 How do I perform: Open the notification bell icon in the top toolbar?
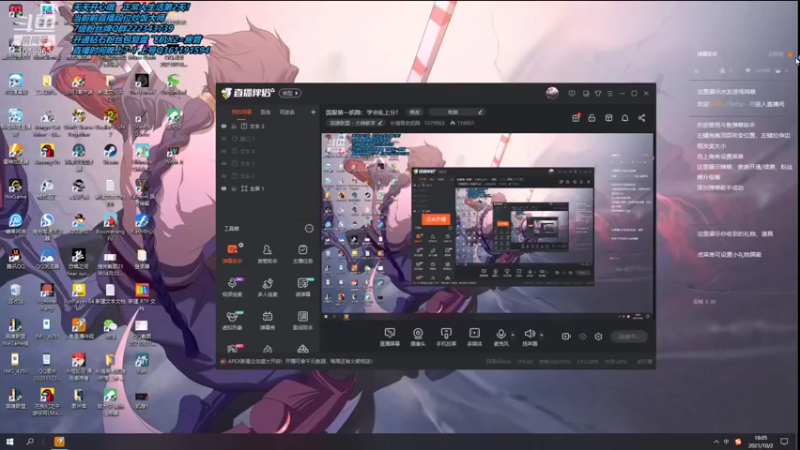pyautogui.click(x=625, y=118)
